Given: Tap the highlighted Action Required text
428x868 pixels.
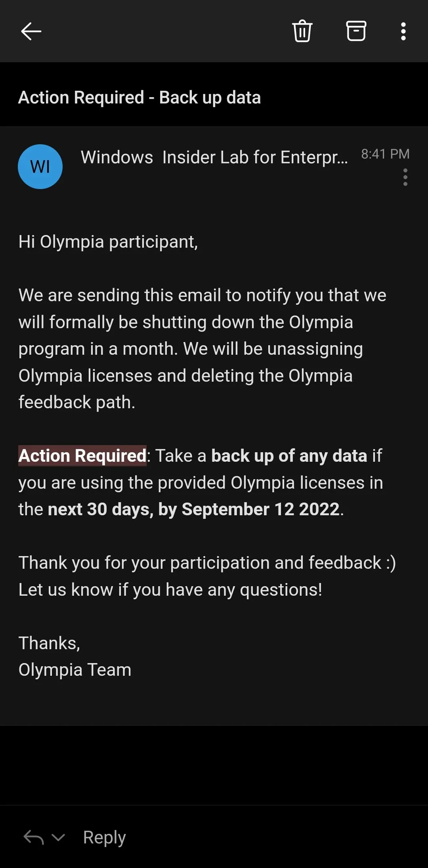Looking at the screenshot, I should tap(82, 456).
